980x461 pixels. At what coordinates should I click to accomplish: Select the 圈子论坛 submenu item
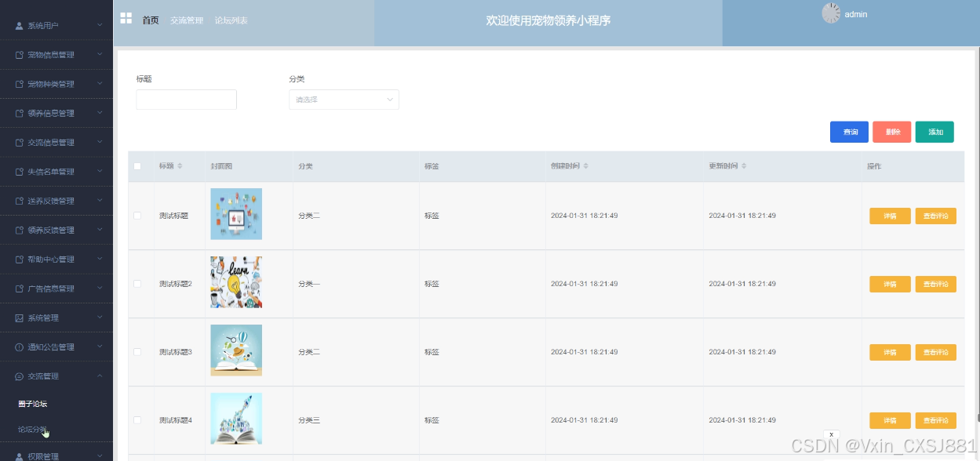click(x=33, y=404)
